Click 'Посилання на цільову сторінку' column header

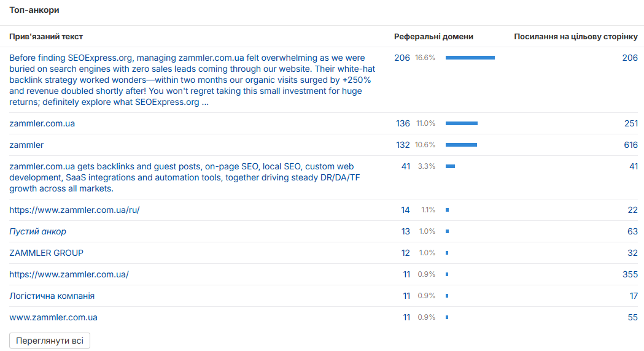pos(576,37)
